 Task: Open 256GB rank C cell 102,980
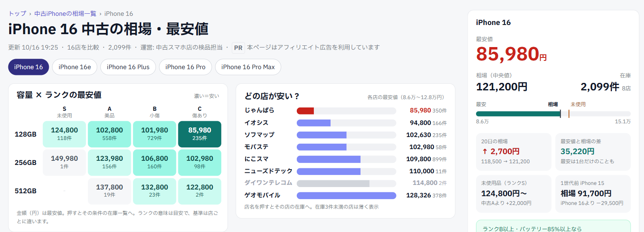coord(200,162)
